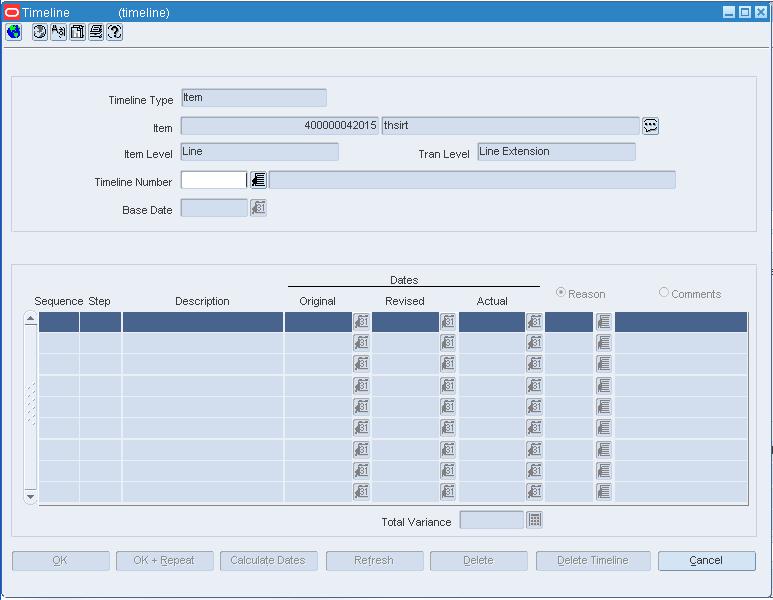Screen dimensions: 773x600
Task: Select the Comments radio button
Action: [664, 292]
